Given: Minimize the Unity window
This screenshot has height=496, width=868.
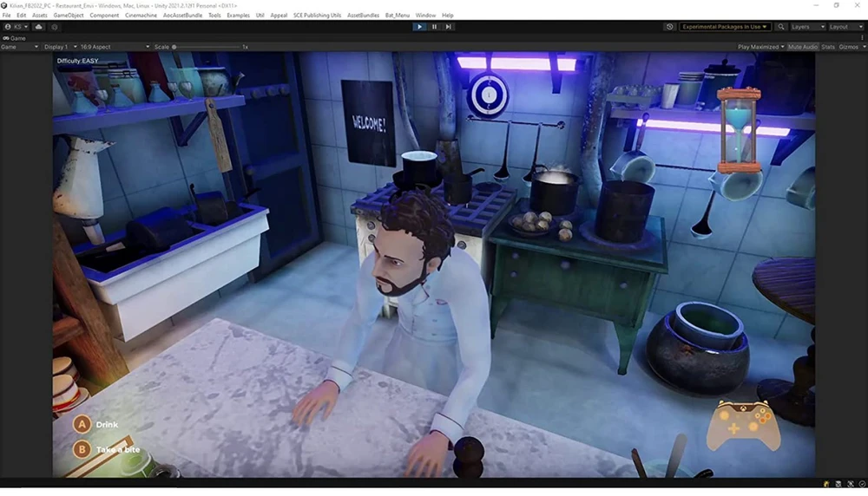Looking at the screenshot, I should [x=816, y=5].
